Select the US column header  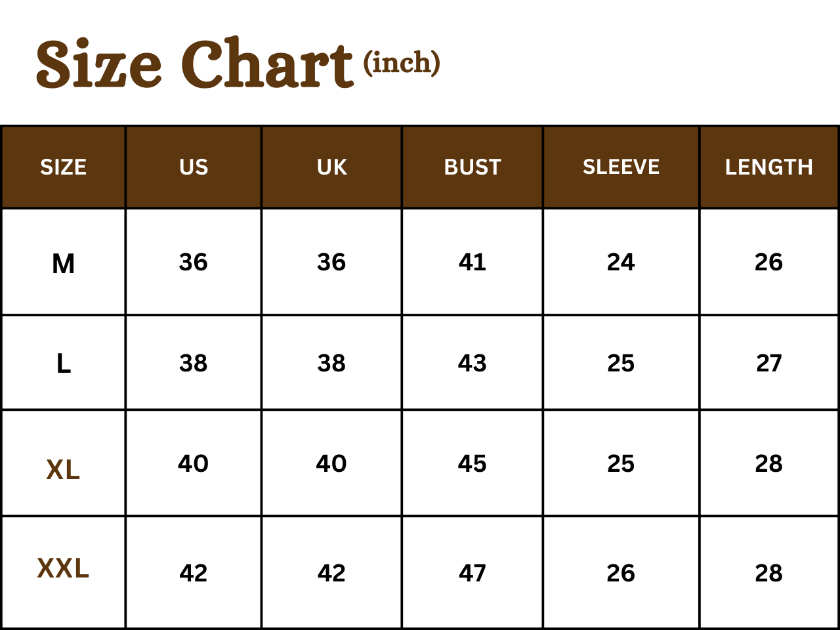point(194,167)
